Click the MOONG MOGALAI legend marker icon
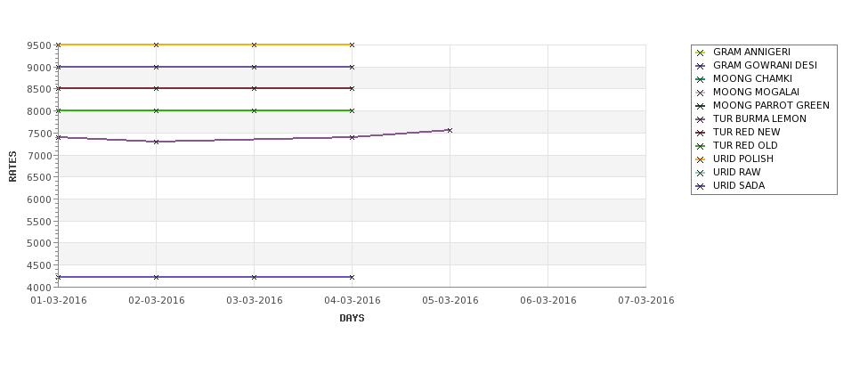Image resolution: width=868 pixels, height=382 pixels. pyautogui.click(x=701, y=93)
